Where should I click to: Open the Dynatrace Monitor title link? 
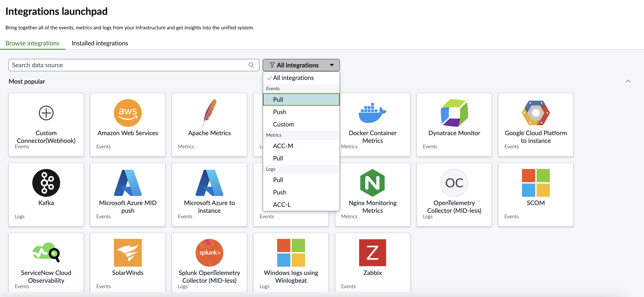click(x=454, y=133)
